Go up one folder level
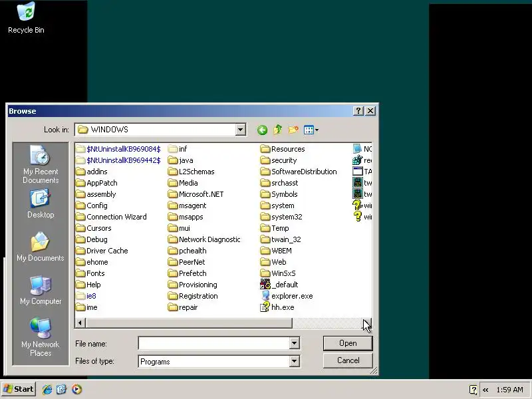Screen dimensions: 532x399 pyautogui.click(x=278, y=130)
